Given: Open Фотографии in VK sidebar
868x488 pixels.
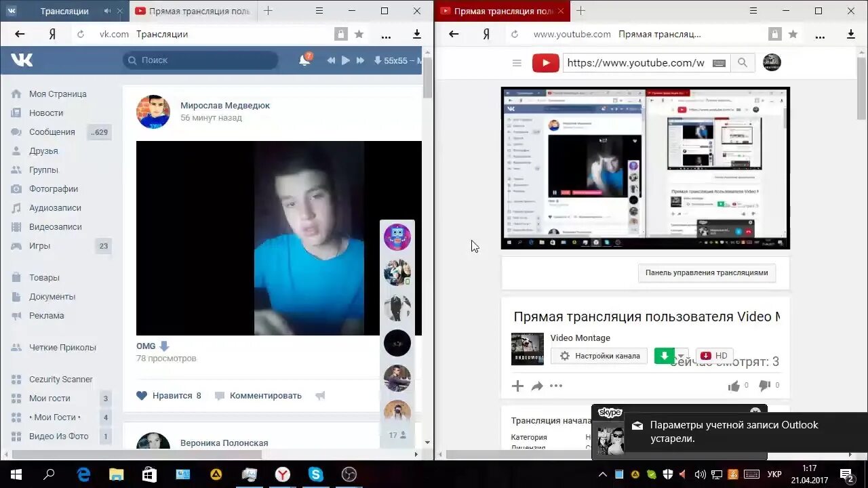Looking at the screenshot, I should pos(54,189).
